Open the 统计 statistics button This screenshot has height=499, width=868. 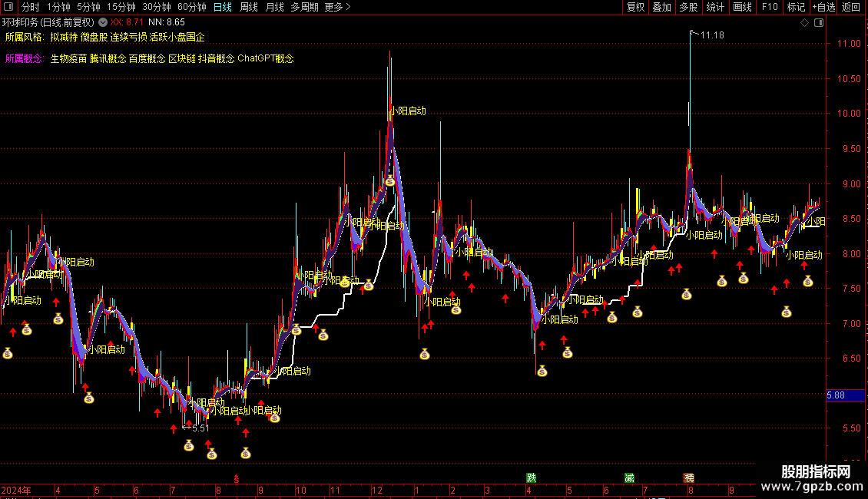[x=715, y=7]
